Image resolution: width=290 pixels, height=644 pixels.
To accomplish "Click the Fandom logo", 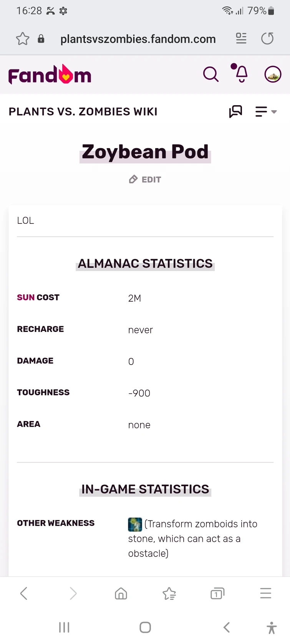I will [50, 74].
